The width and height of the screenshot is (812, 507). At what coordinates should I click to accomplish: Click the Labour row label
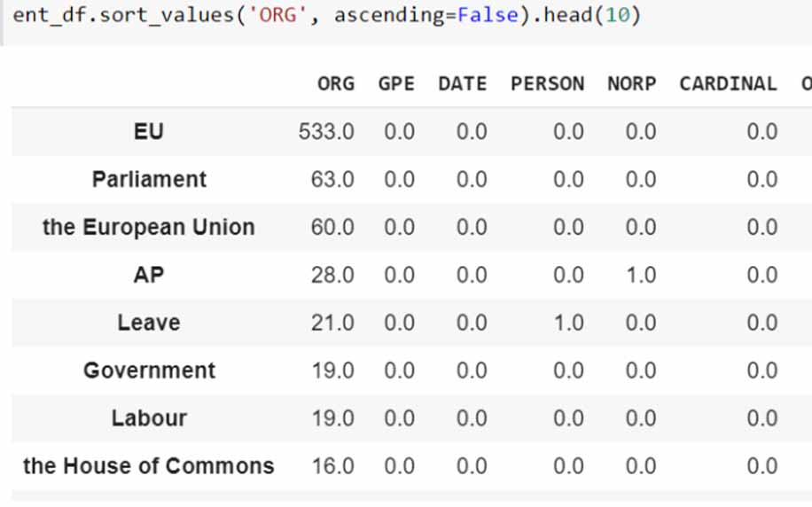(149, 418)
